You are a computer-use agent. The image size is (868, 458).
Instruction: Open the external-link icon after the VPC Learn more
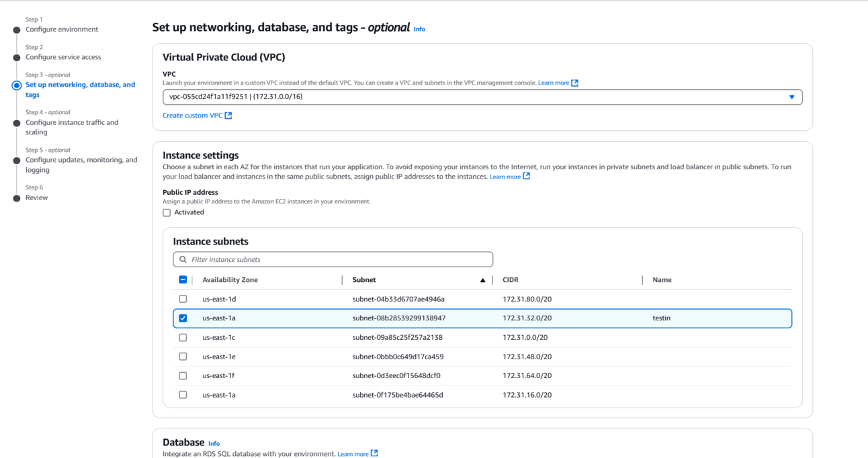(x=574, y=83)
